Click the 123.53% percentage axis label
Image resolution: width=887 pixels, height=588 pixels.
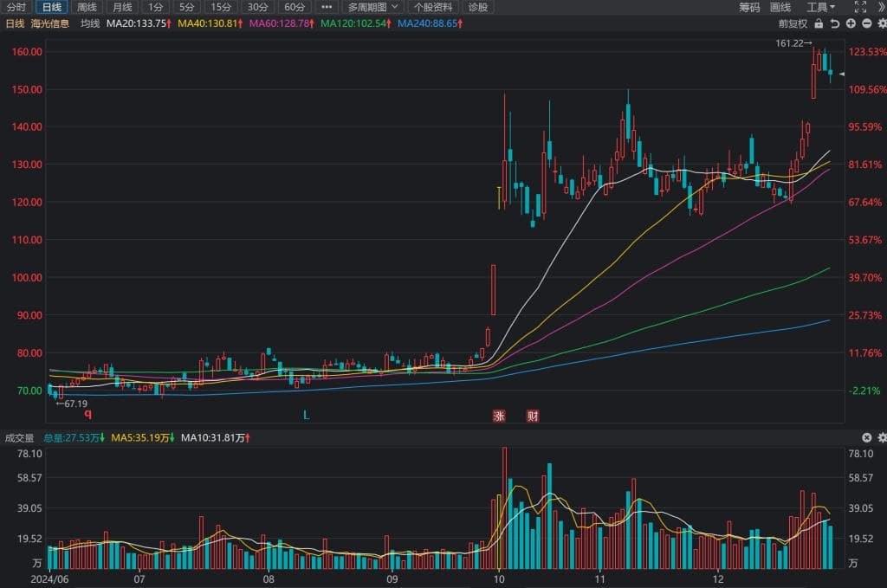[x=867, y=51]
